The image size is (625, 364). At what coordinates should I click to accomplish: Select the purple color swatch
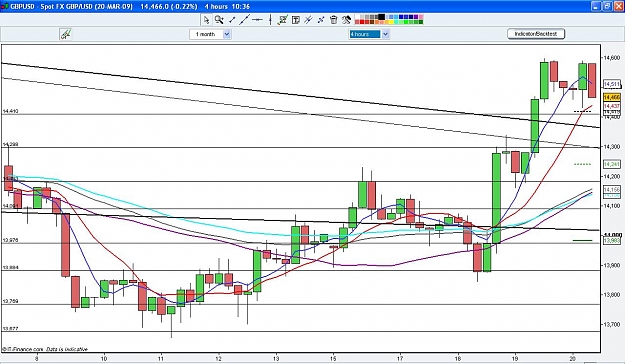click(416, 17)
